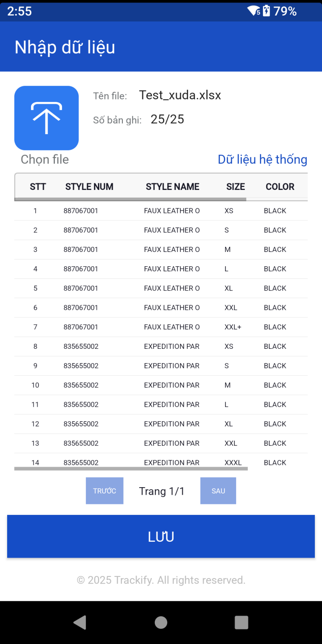The image size is (322, 644).
Task: Click the SIZE column header
Action: [236, 187]
